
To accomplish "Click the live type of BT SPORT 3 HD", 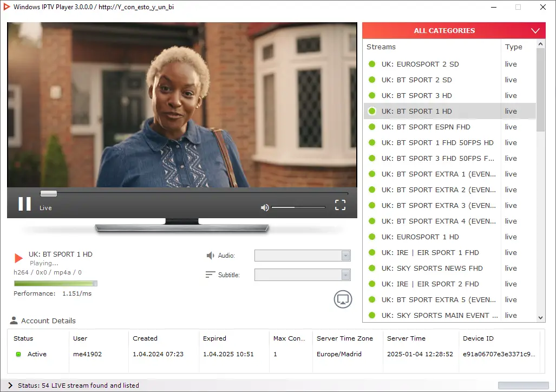I will (x=511, y=95).
